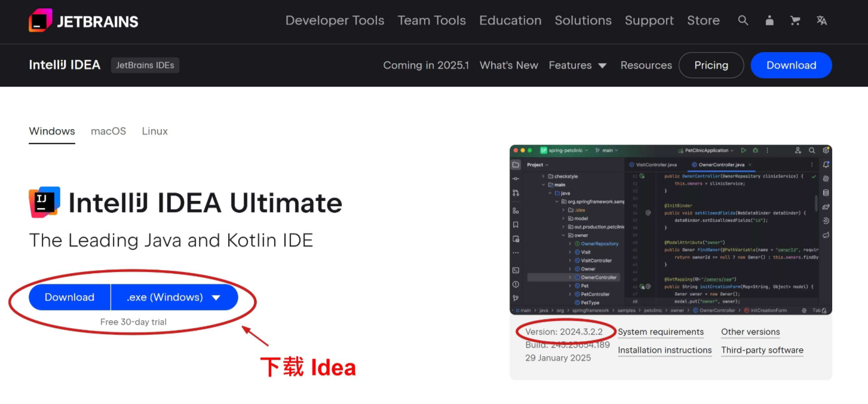Open the Education menu
This screenshot has width=868, height=404.
[x=510, y=20]
